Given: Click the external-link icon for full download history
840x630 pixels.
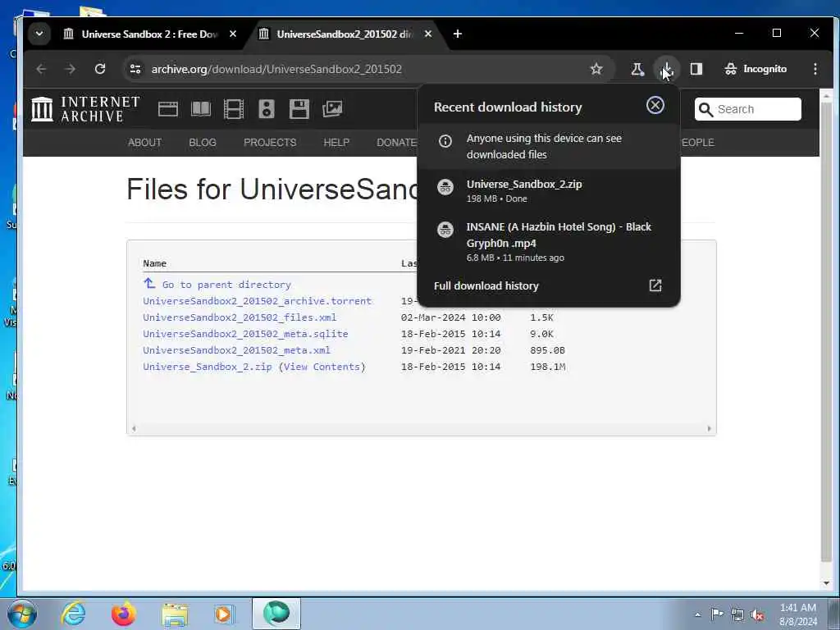Looking at the screenshot, I should (x=655, y=285).
